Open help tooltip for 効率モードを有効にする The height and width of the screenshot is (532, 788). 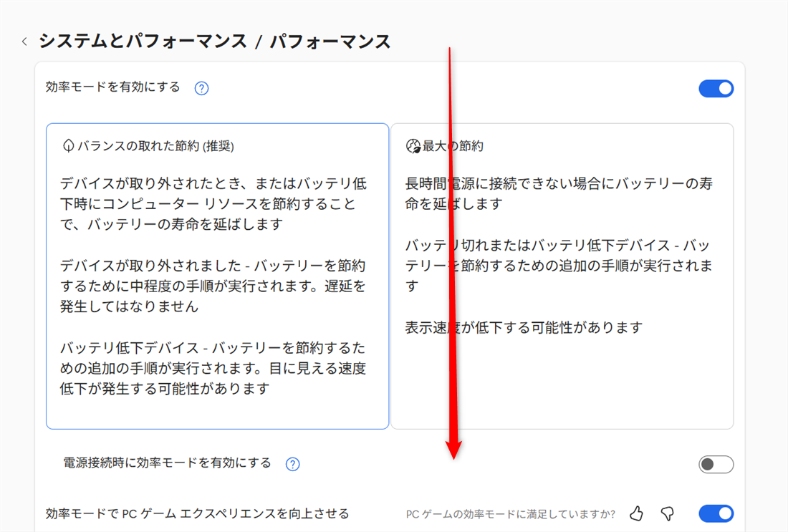(201, 87)
